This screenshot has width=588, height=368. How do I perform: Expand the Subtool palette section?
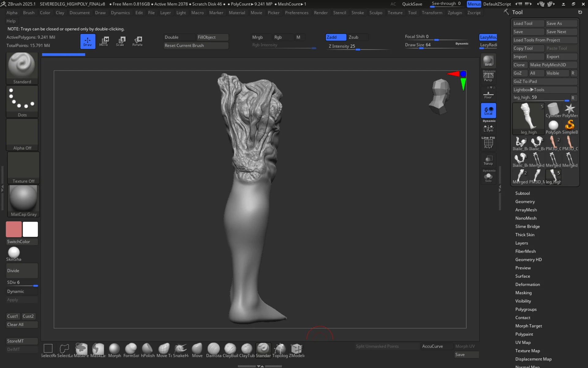click(522, 193)
